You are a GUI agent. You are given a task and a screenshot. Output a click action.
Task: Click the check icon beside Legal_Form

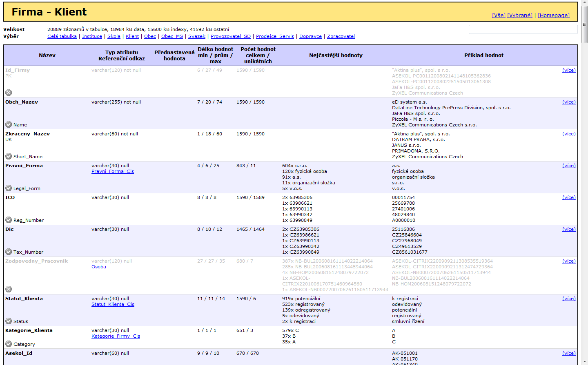[x=9, y=188]
